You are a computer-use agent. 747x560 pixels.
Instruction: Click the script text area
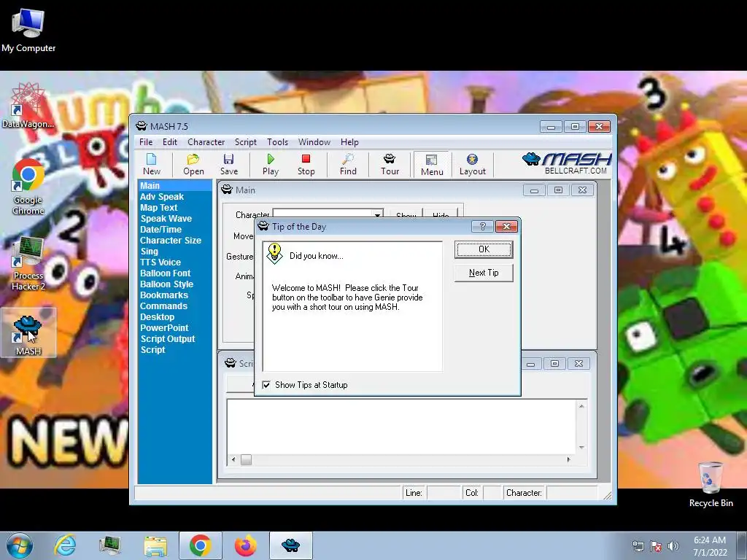(401, 427)
